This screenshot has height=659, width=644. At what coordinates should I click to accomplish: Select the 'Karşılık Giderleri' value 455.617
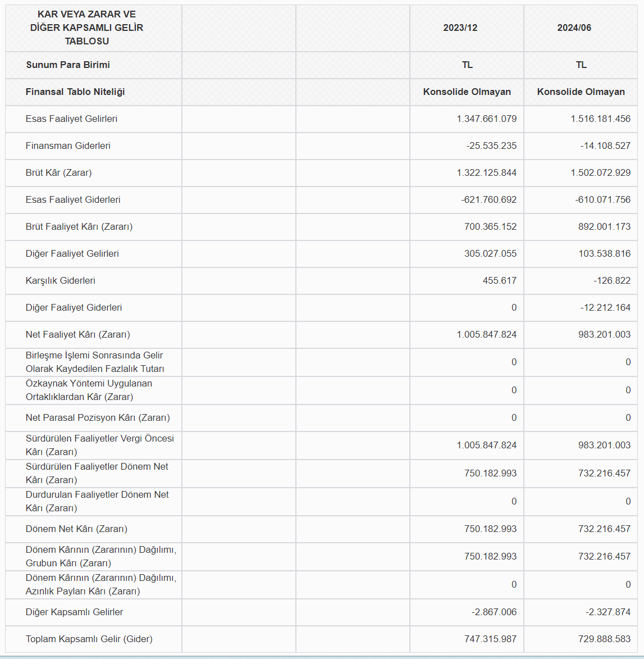499,281
